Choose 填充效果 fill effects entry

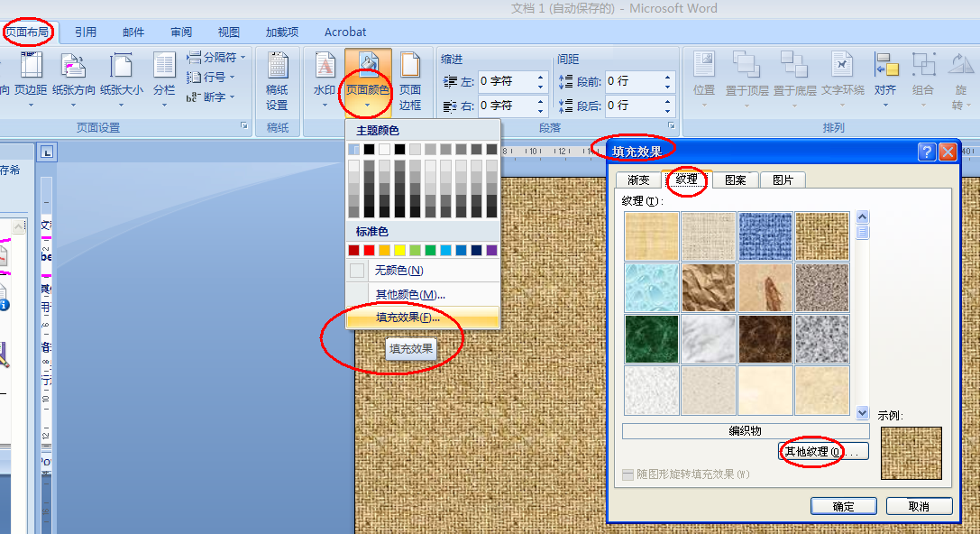point(423,317)
